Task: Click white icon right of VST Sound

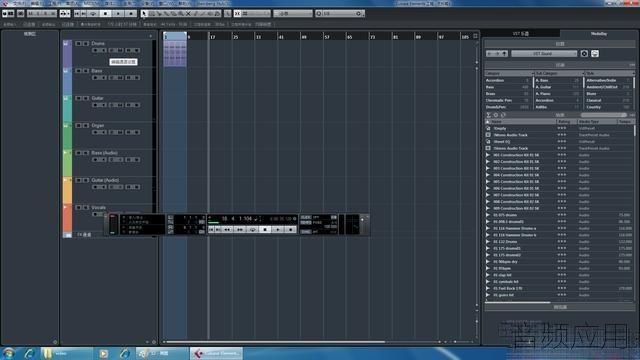Action: [595, 53]
